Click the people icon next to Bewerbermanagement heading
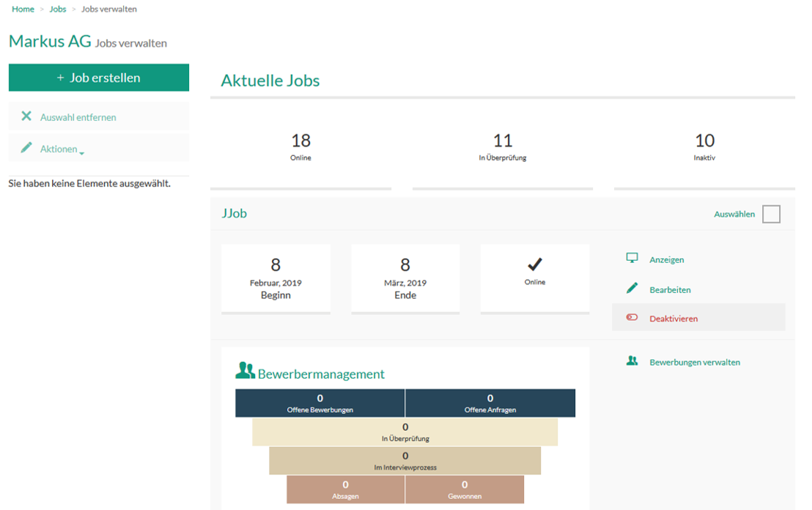The image size is (812, 510). [x=245, y=370]
